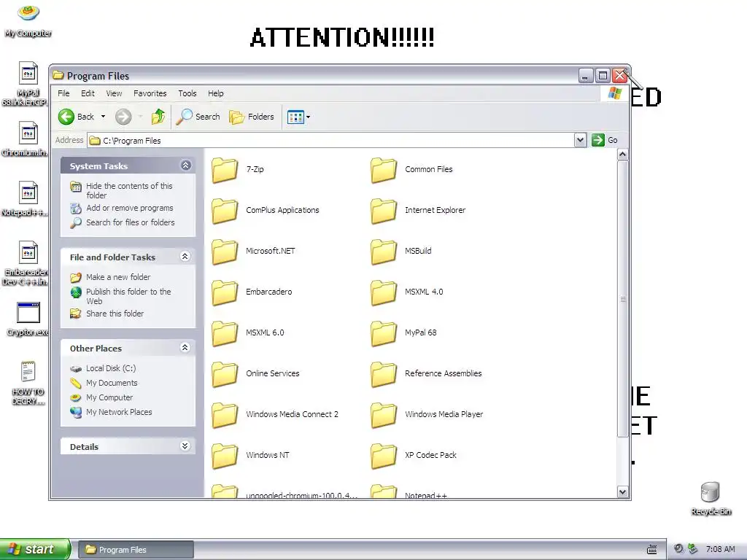Viewport: 747px width, 560px height.
Task: Select the MyPal 68 folder icon
Action: click(384, 333)
